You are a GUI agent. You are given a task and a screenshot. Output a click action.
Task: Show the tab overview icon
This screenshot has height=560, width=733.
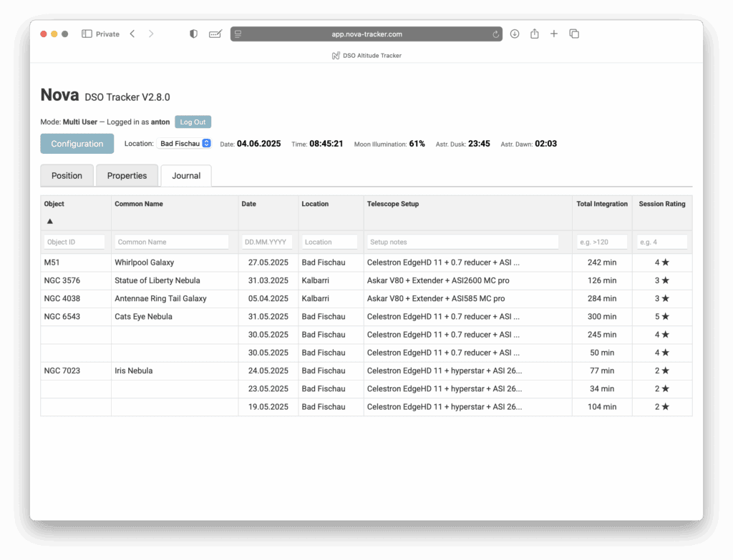pos(574,34)
